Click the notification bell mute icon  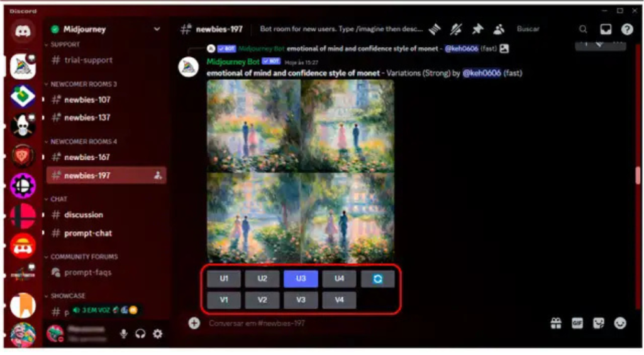[457, 30]
